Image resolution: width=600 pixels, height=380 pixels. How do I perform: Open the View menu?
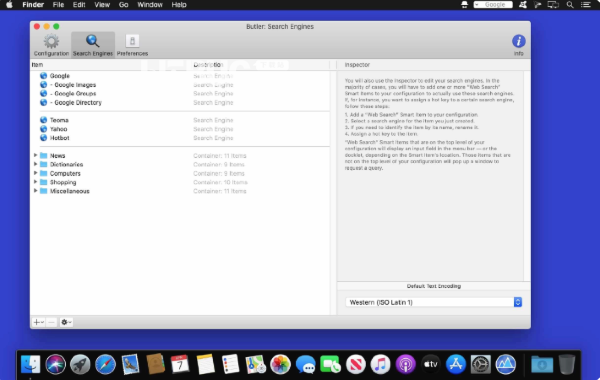(102, 5)
